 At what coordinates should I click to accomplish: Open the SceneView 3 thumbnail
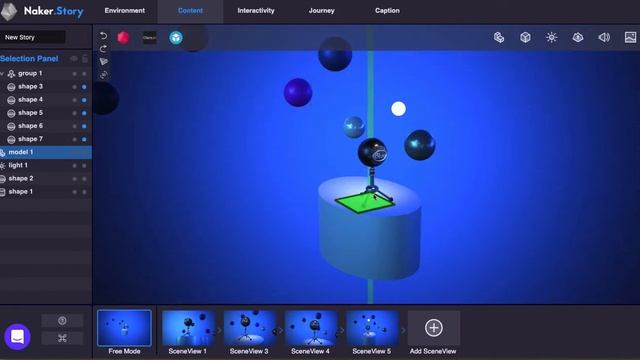coord(249,328)
